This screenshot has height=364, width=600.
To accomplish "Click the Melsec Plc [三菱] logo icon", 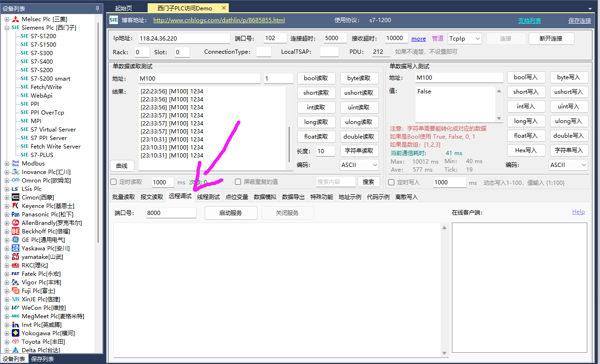I will [x=16, y=19].
